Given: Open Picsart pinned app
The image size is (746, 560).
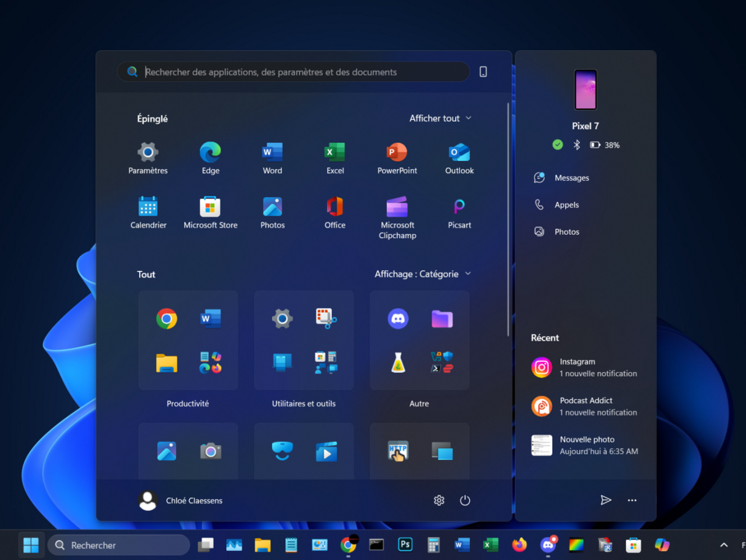Looking at the screenshot, I should point(459,213).
